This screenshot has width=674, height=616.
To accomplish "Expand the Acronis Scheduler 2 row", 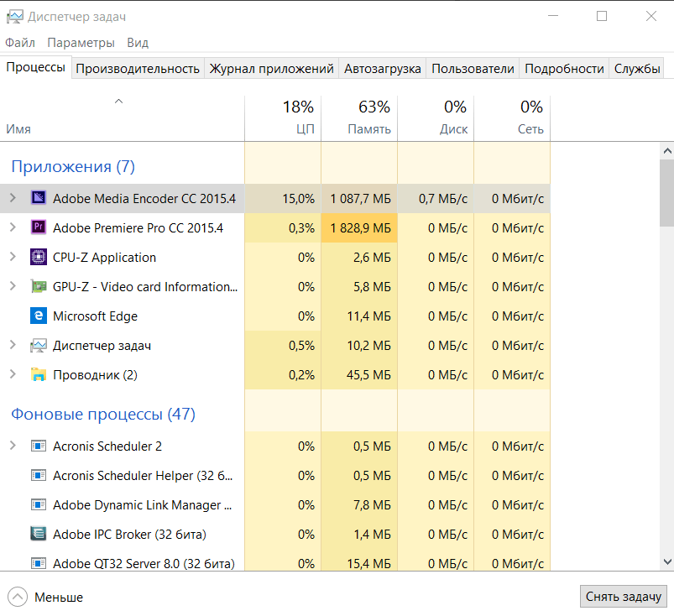I will pyautogui.click(x=13, y=446).
